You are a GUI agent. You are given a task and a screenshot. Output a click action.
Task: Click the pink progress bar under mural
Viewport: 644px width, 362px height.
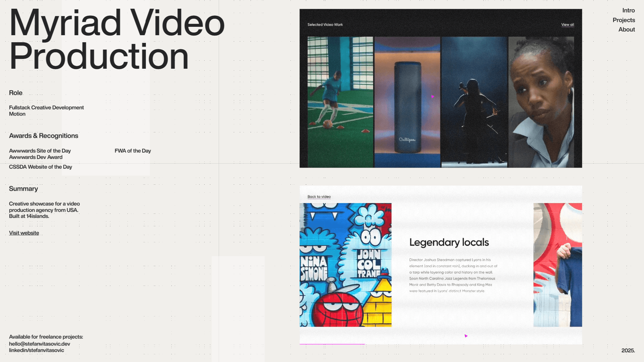coord(332,344)
